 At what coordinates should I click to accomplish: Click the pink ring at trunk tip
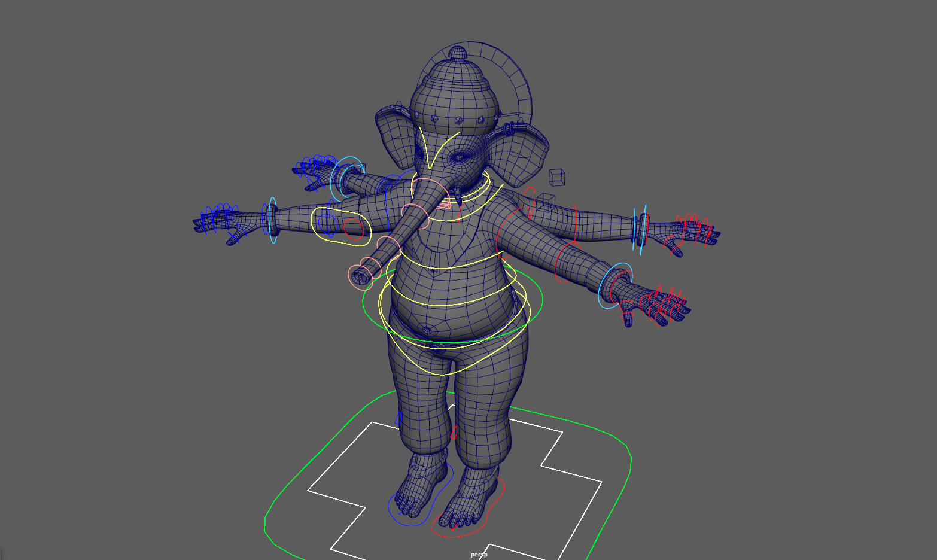(x=361, y=277)
